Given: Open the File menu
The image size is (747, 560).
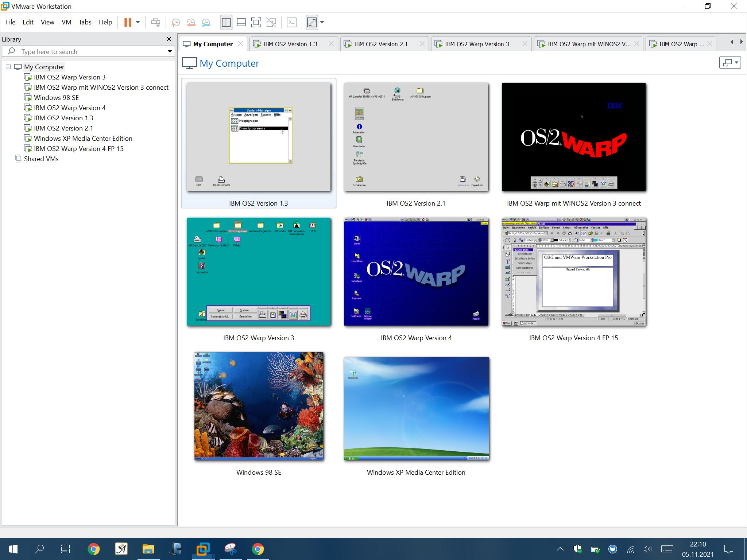Looking at the screenshot, I should click(x=11, y=22).
